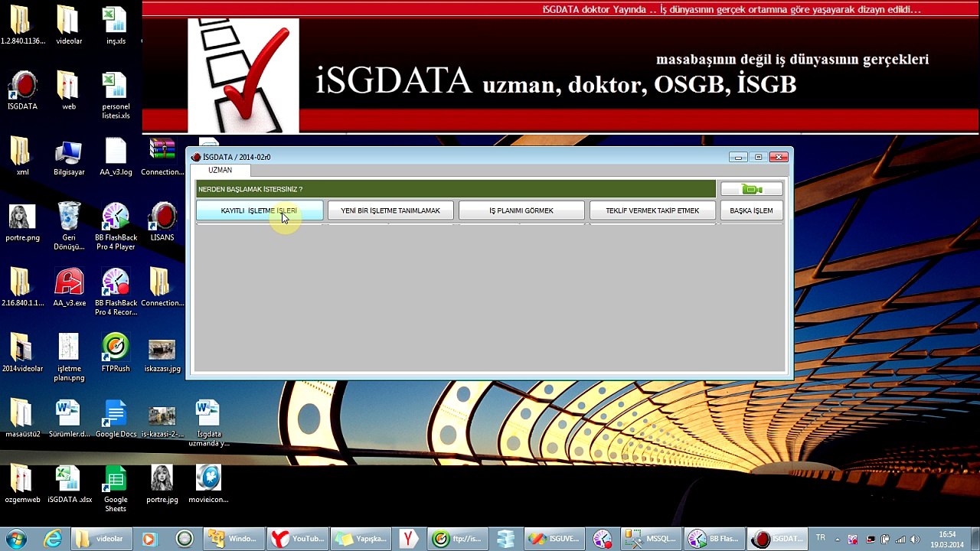Open the Windows Media Player taskbar icon
Viewport: 980px width, 551px height.
pos(149,539)
